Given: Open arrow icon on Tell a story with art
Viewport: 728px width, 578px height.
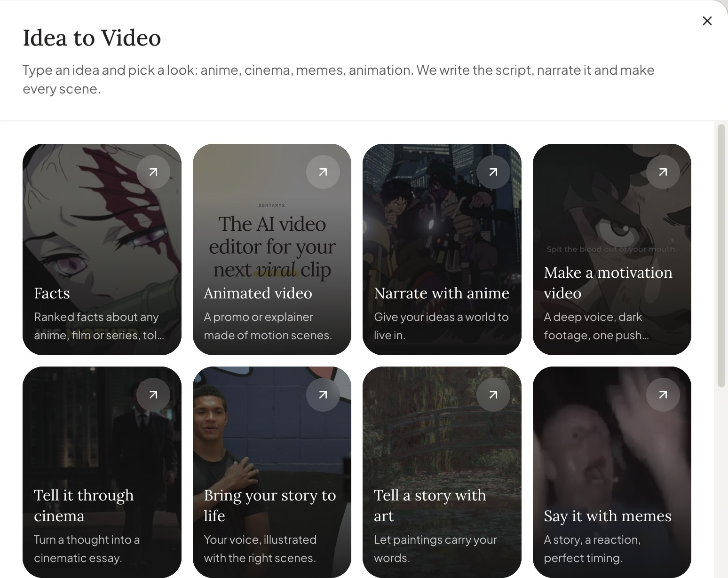Looking at the screenshot, I should tap(493, 395).
